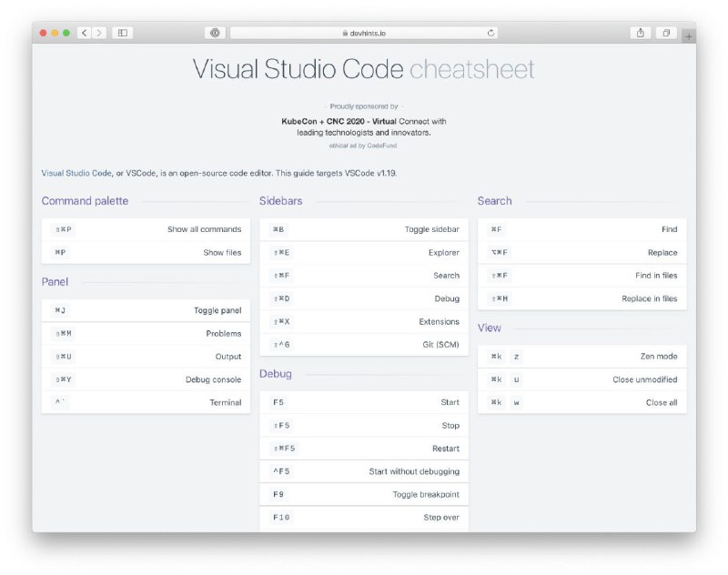Click the Command palette section heading
Image resolution: width=728 pixels, height=575 pixels.
(85, 201)
